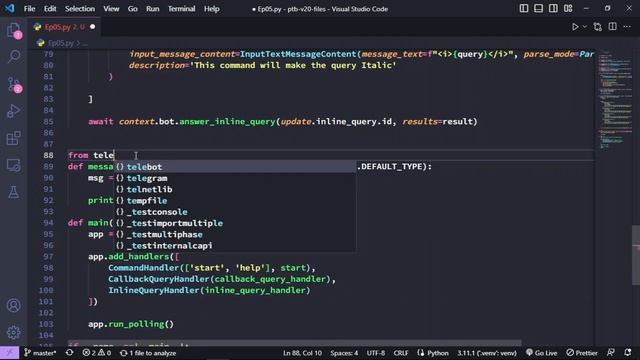Open the Go menu
Viewport: 640px width, 360px height.
pyautogui.click(x=133, y=9)
